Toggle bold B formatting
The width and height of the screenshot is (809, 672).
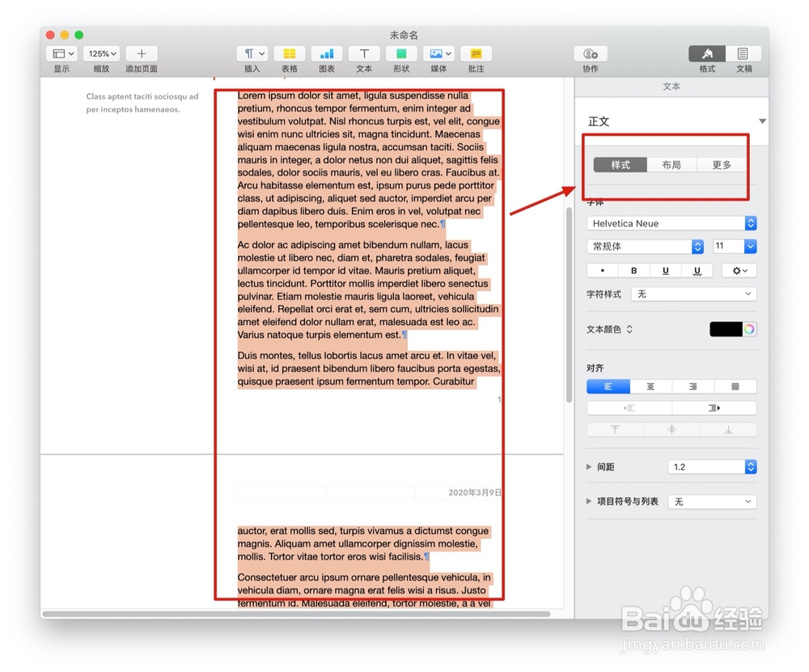pyautogui.click(x=634, y=271)
